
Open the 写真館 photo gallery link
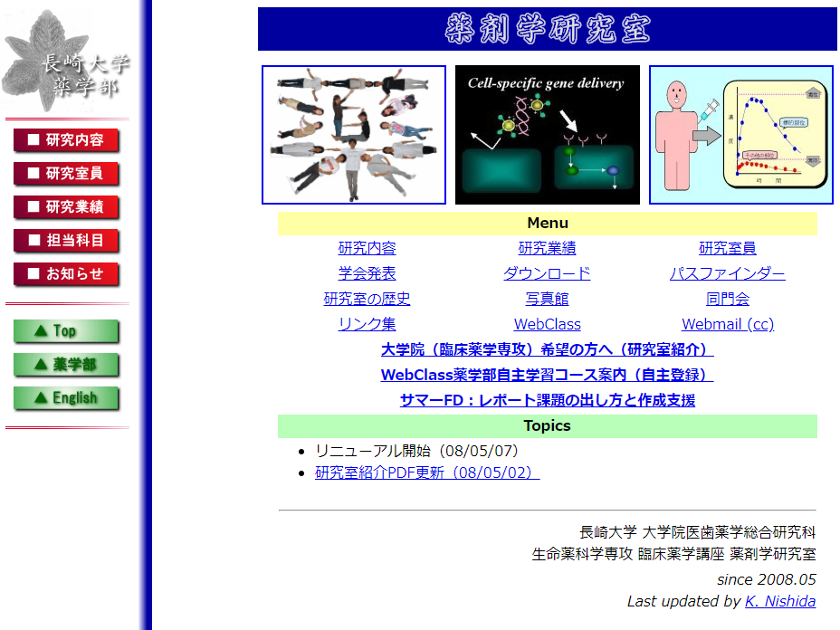pos(547,299)
